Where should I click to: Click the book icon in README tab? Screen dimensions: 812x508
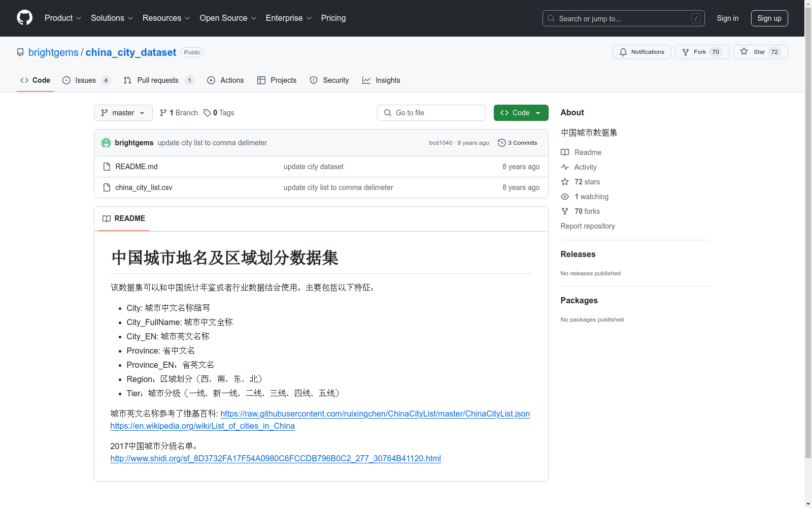click(x=107, y=218)
